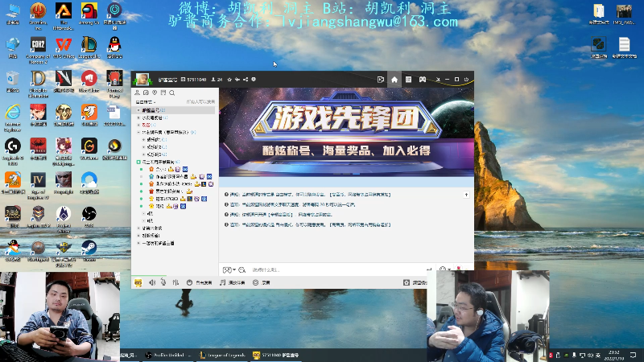Click the clock in the system tray
Viewport: 644px width, 362px height.
613,355
